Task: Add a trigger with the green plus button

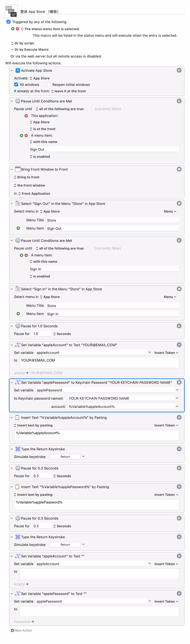Action: [x=13, y=29]
